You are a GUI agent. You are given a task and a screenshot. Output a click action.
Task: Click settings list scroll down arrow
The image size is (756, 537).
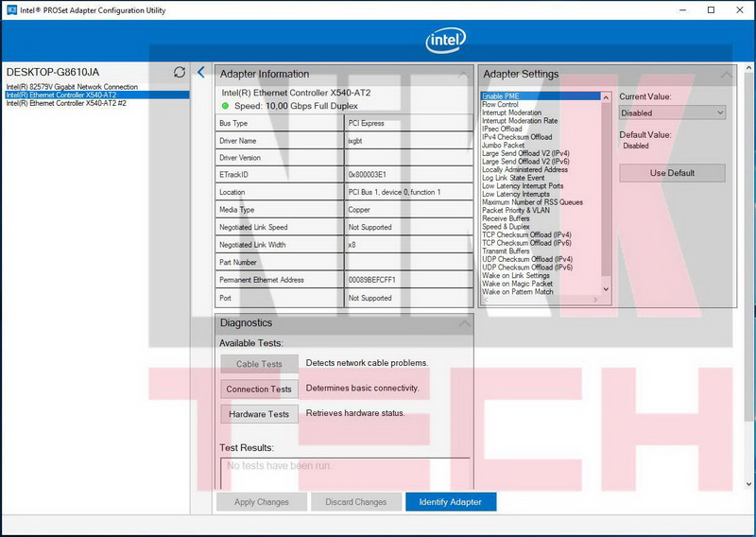coord(606,289)
